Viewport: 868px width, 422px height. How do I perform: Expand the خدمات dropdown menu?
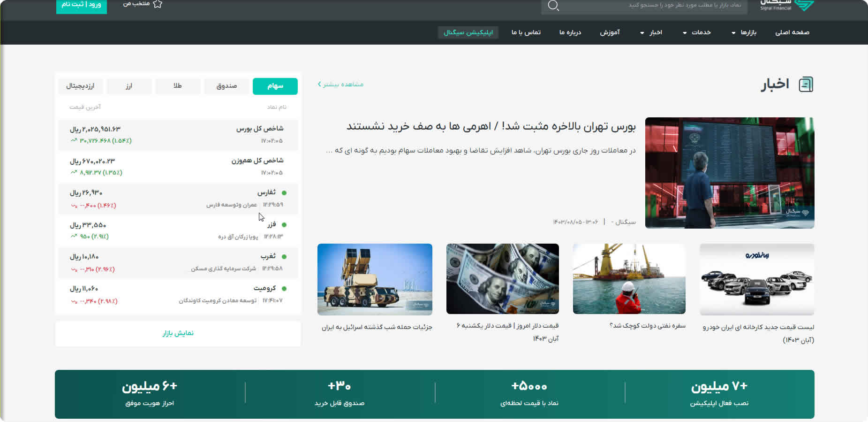[697, 32]
